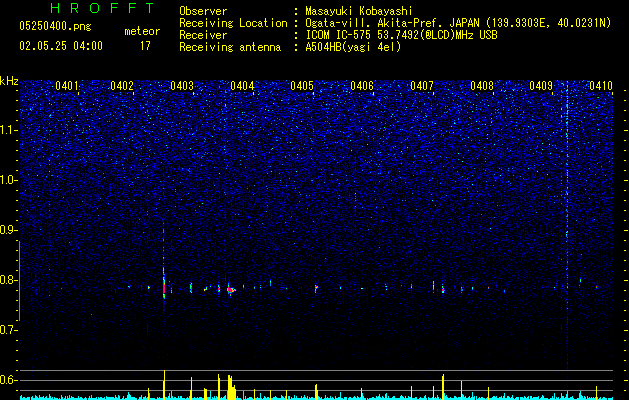629x400 pixels.
Task: Click the HROFFT title text
Action: (102, 8)
